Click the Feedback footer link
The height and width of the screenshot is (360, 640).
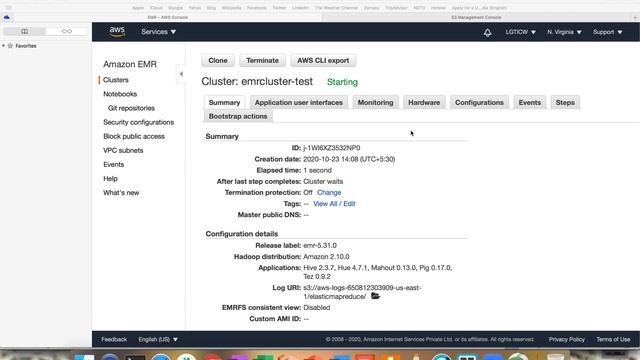tap(114, 339)
